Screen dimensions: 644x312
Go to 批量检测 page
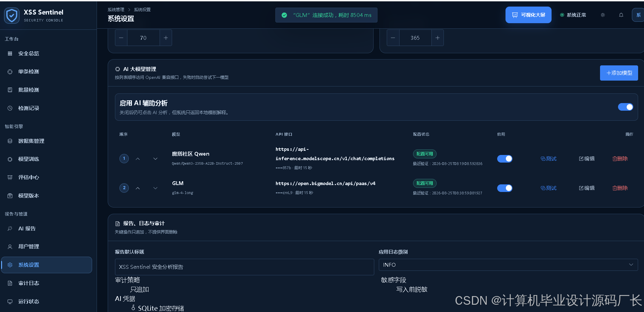pos(46,90)
